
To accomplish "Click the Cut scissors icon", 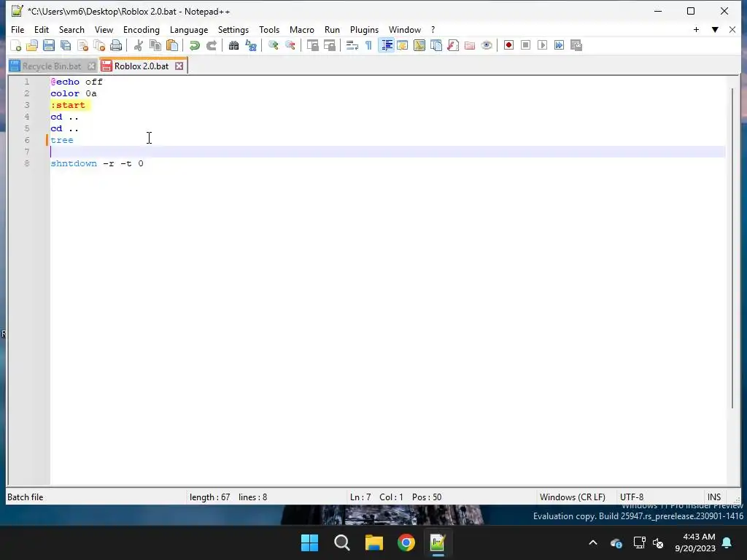I will [138, 45].
